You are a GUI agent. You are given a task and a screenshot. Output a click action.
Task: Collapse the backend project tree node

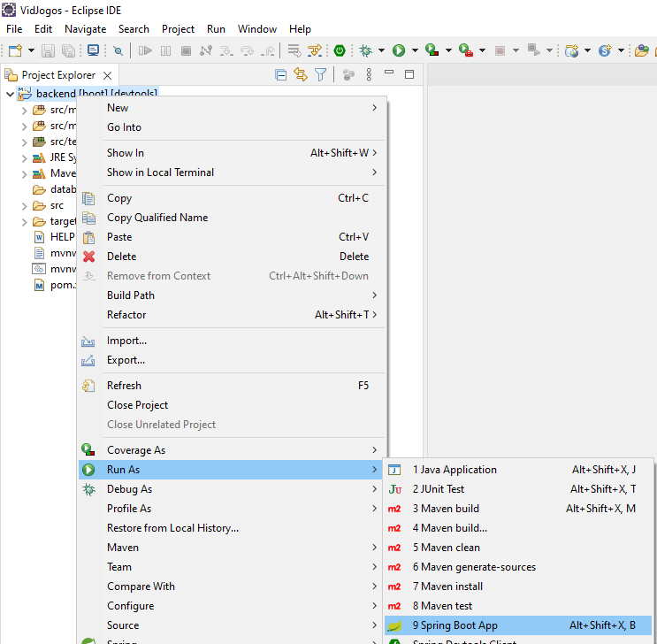coord(10,94)
